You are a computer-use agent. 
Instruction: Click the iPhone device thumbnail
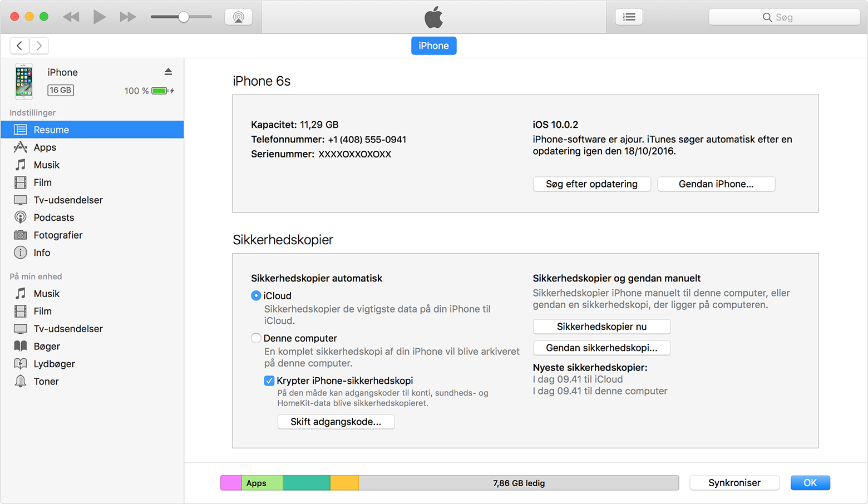point(23,81)
